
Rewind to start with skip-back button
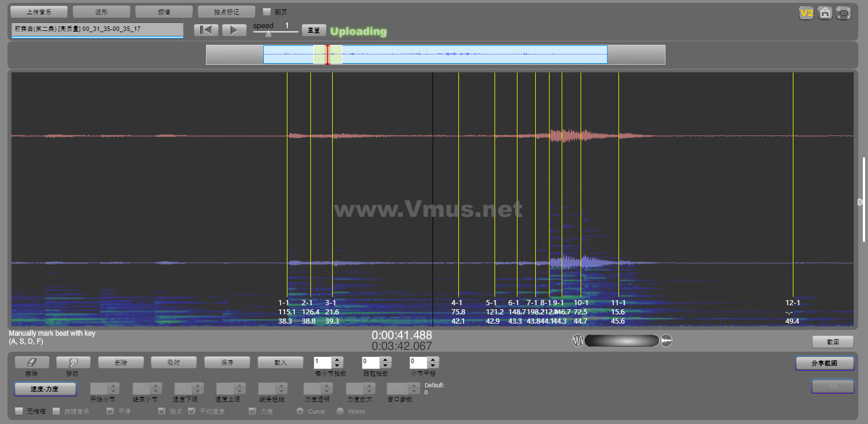click(x=206, y=30)
